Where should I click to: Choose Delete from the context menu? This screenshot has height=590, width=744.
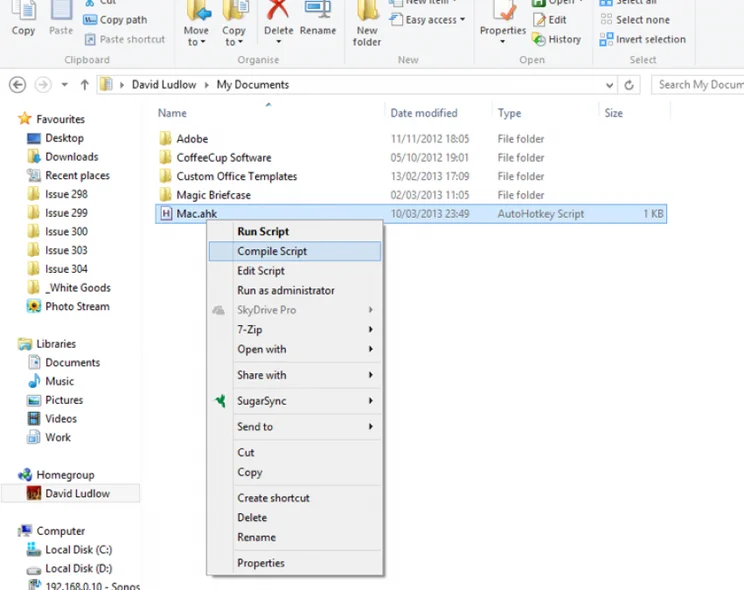point(295,517)
